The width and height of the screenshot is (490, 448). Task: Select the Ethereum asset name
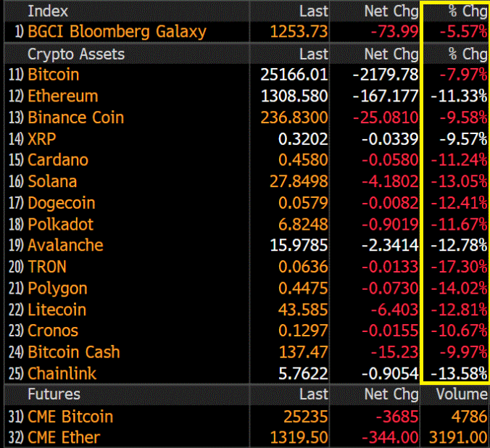(63, 96)
